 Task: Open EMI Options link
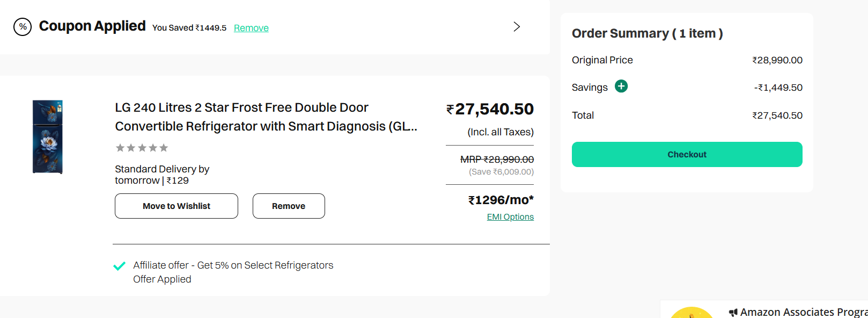510,217
